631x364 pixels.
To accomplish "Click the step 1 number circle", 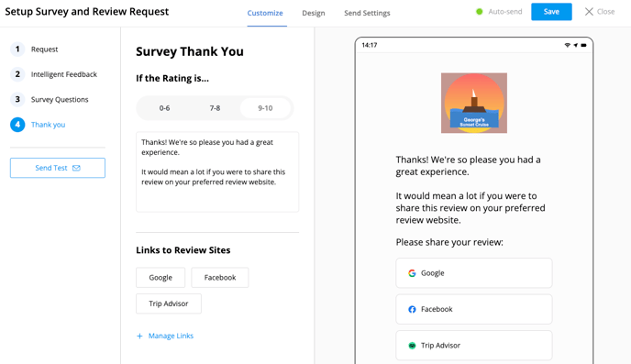I will tap(17, 50).
